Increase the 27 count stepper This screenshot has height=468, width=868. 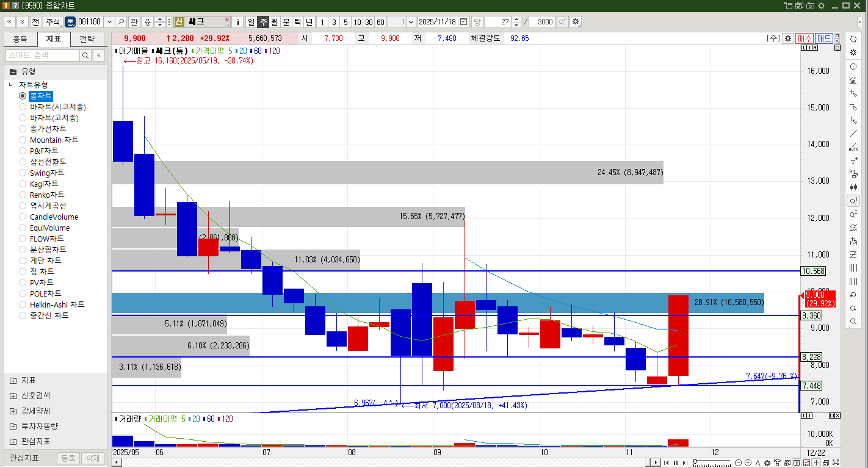click(516, 19)
